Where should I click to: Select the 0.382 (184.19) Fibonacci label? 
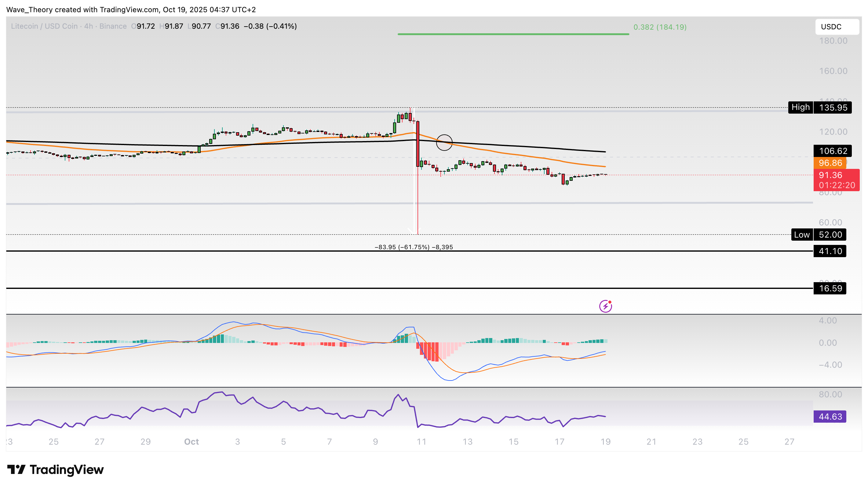660,27
